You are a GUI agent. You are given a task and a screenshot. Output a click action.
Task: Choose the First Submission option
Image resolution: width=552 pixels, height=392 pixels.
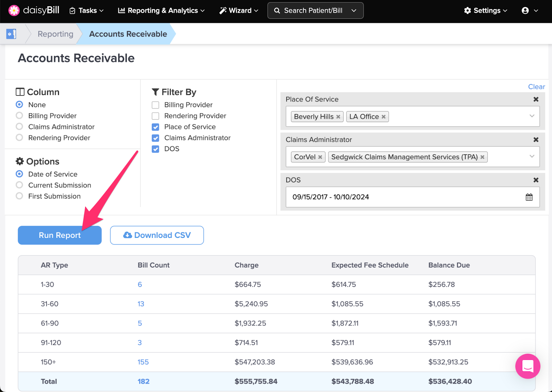pyautogui.click(x=19, y=196)
